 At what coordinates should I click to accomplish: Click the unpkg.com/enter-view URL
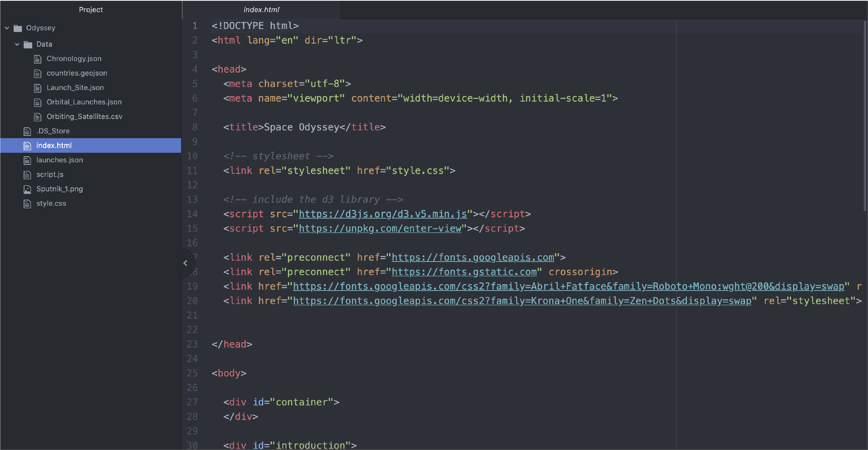pos(380,229)
